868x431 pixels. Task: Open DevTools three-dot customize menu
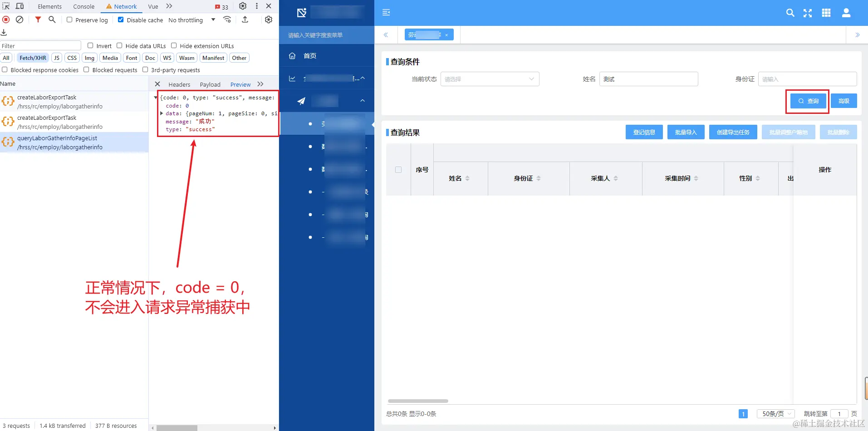click(257, 6)
